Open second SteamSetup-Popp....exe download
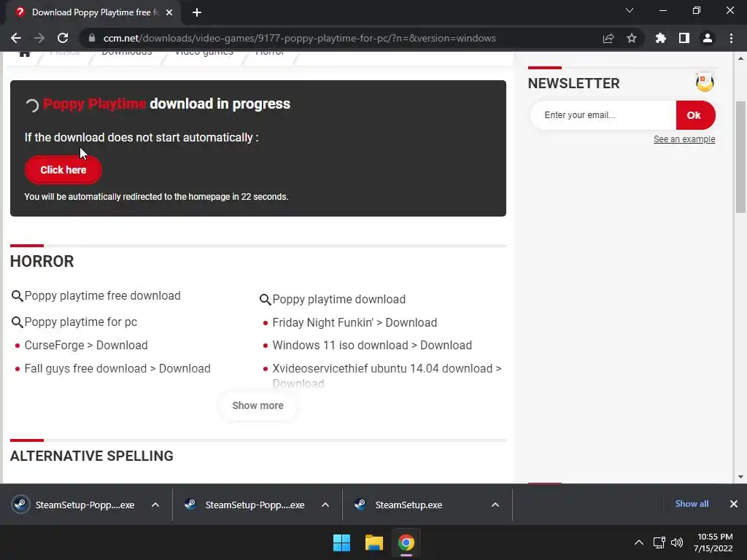This screenshot has height=560, width=747. (244, 505)
